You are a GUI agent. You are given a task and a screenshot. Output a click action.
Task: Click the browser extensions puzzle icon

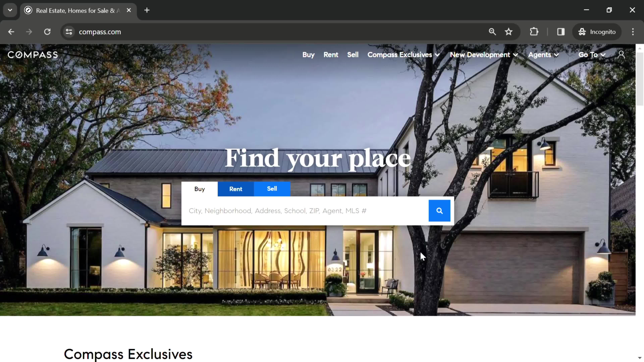[x=534, y=31]
